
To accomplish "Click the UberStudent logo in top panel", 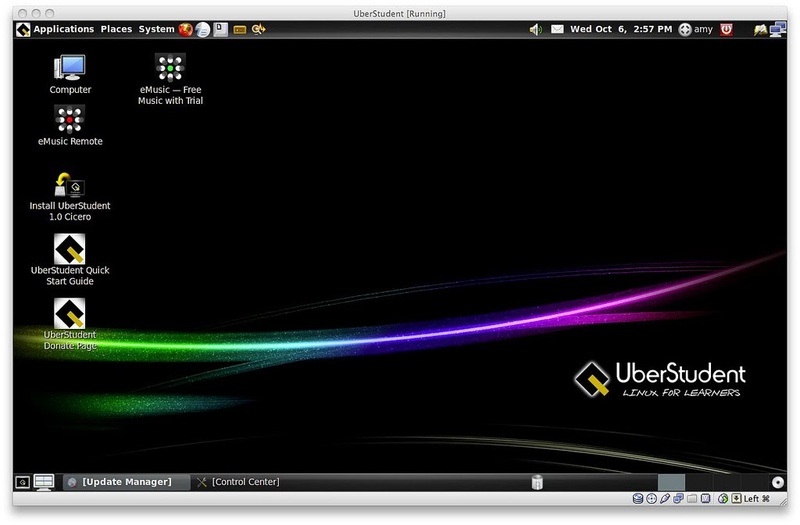I will pyautogui.click(x=23, y=30).
